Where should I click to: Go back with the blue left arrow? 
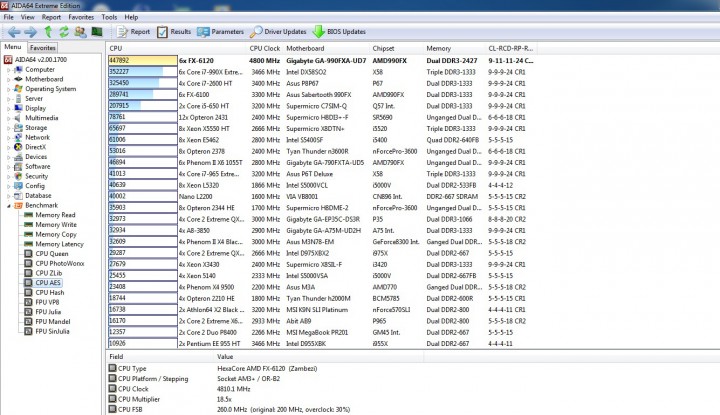coord(14,32)
